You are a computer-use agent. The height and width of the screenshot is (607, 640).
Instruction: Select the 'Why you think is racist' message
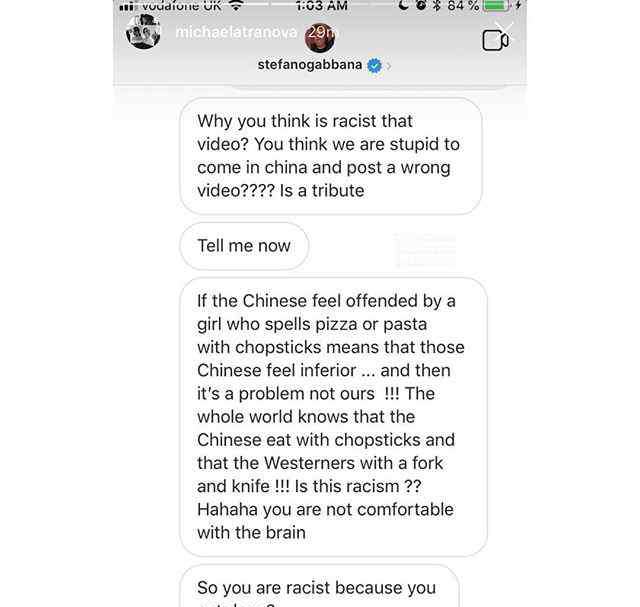click(331, 156)
